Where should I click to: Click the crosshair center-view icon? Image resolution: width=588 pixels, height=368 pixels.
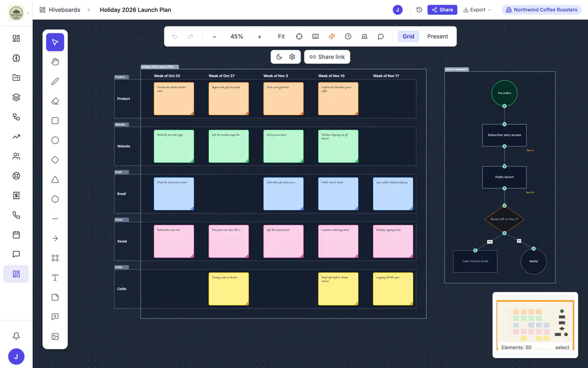pyautogui.click(x=299, y=36)
